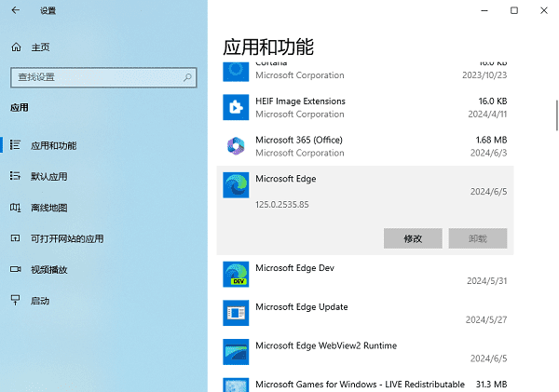This screenshot has width=559, height=392.
Task: Click the HEIF Image Extensions icon
Action: 236,107
